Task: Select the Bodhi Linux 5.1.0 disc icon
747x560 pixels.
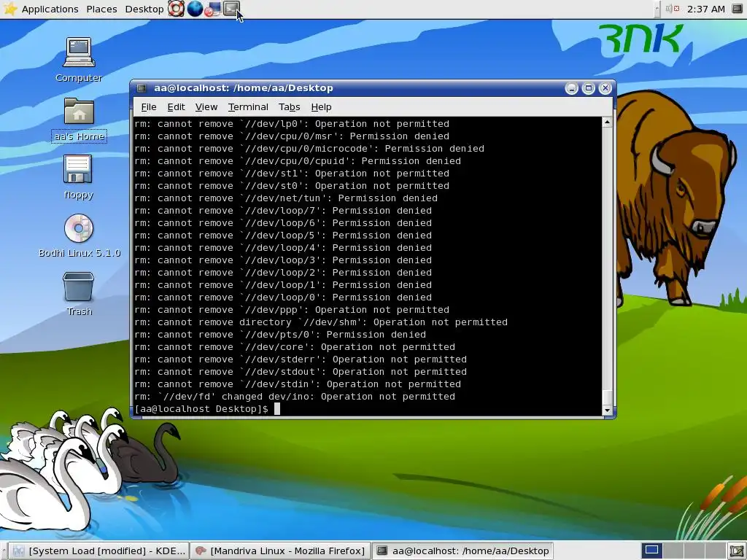Action: (x=79, y=236)
